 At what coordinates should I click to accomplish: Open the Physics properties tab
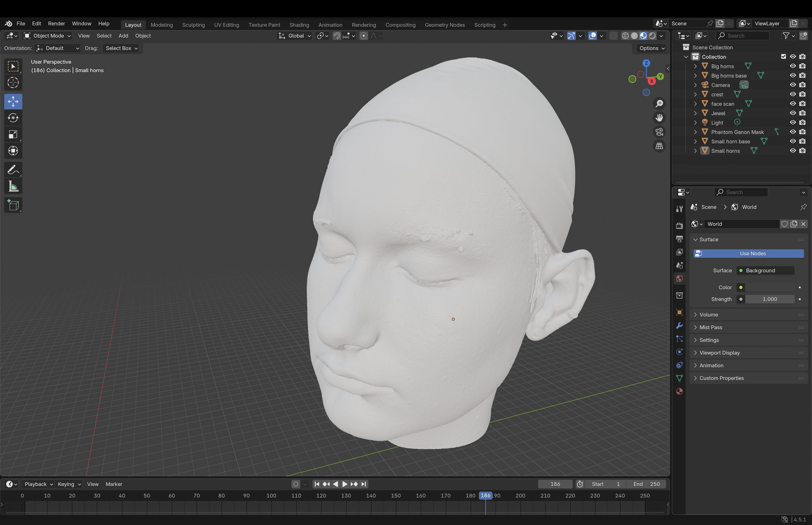point(679,352)
